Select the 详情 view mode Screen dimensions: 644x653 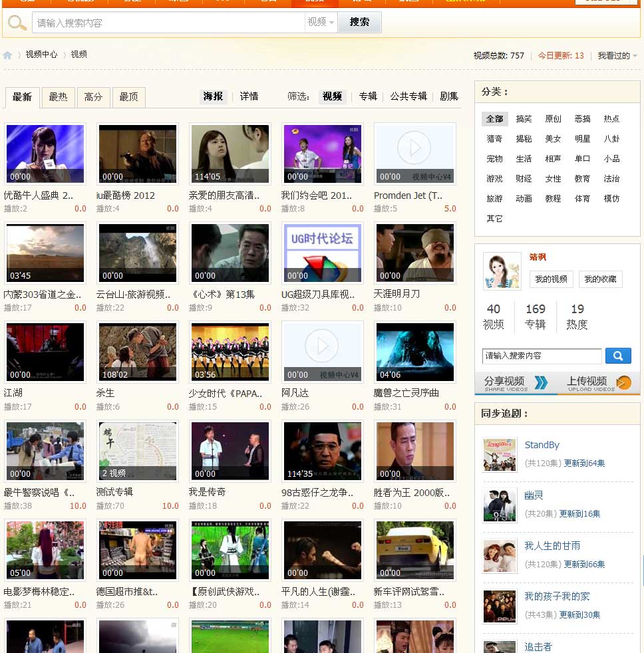pos(249,96)
